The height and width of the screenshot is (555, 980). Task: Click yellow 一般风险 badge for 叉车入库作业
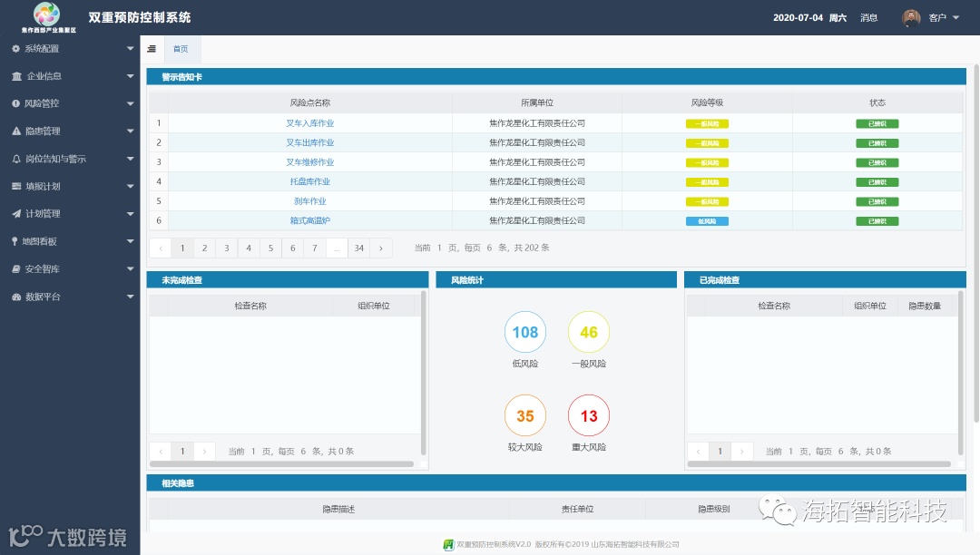coord(707,123)
